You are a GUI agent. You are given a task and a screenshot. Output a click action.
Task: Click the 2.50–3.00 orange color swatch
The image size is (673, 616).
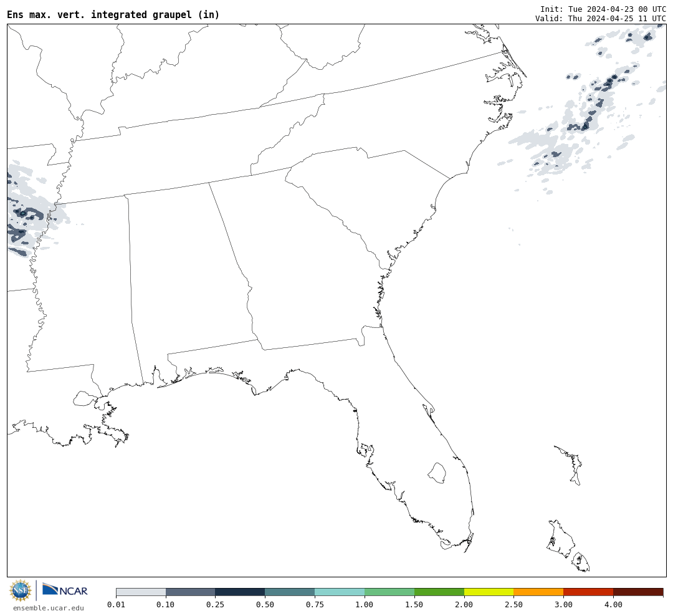pos(538,592)
